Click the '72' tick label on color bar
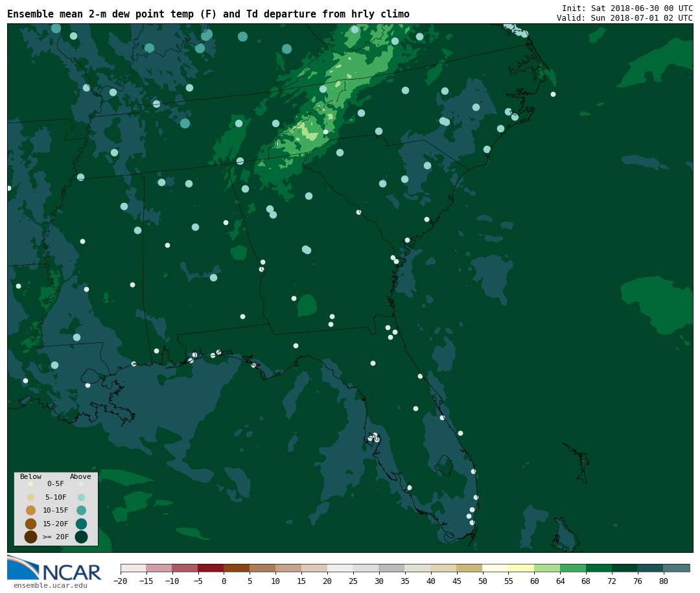Viewport: 700px width, 593px height. point(612,581)
